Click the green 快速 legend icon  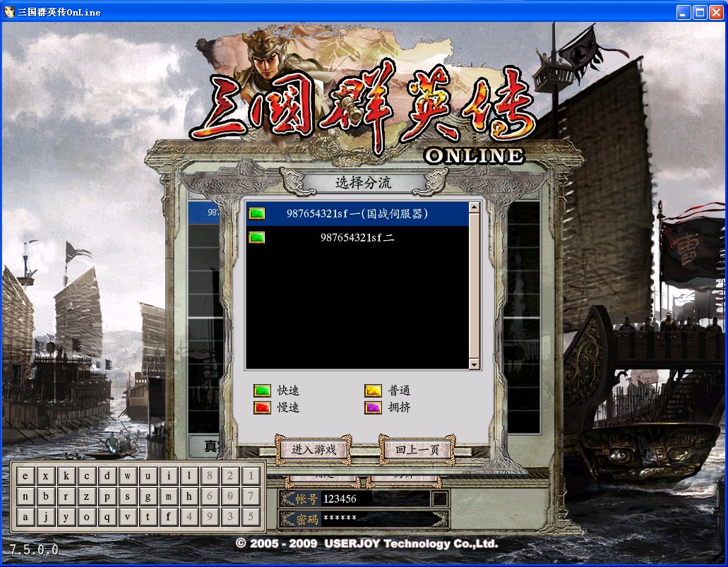pos(262,390)
